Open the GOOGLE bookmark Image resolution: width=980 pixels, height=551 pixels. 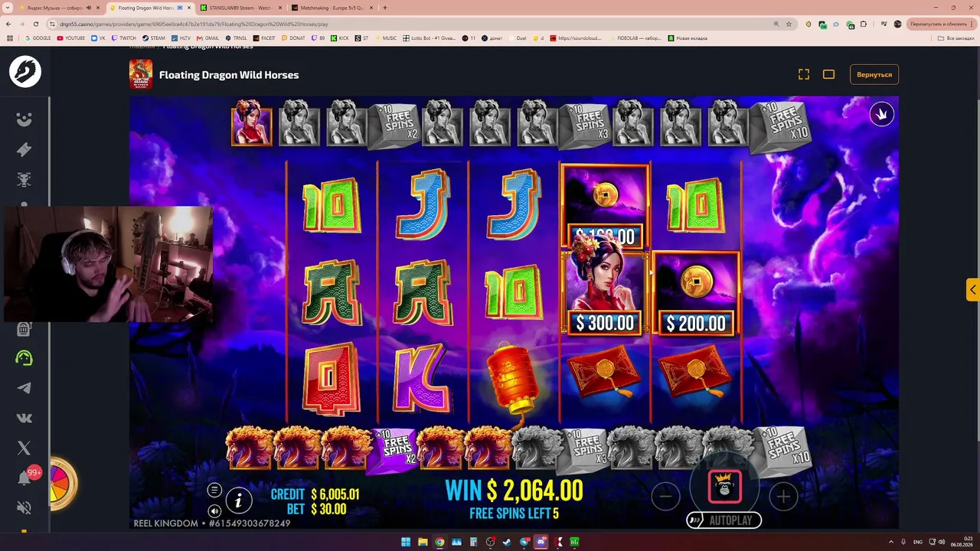38,38
